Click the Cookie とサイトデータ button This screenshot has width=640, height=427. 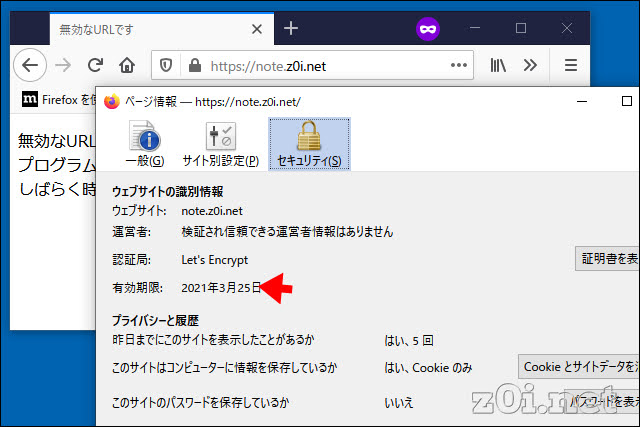coord(579,367)
